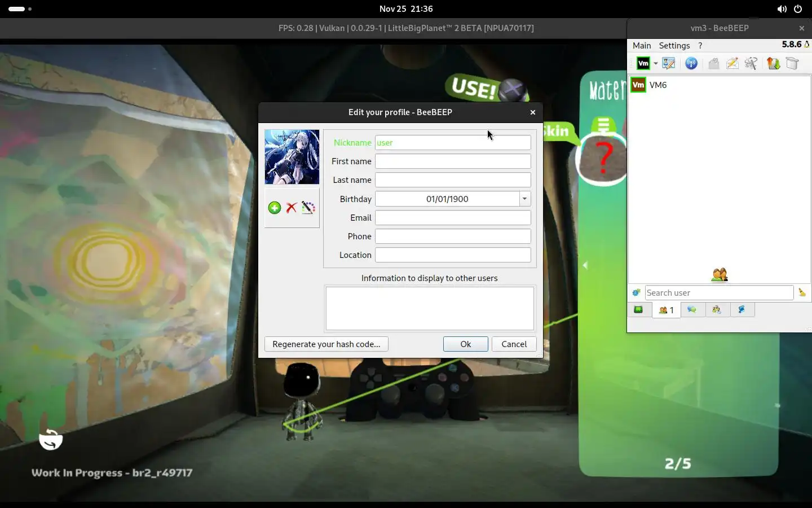Image resolution: width=812 pixels, height=508 pixels.
Task: Click the Last name field
Action: tap(453, 180)
